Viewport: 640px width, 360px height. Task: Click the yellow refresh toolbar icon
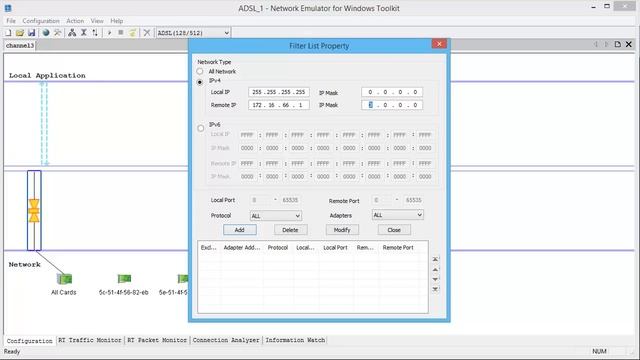tap(133, 33)
